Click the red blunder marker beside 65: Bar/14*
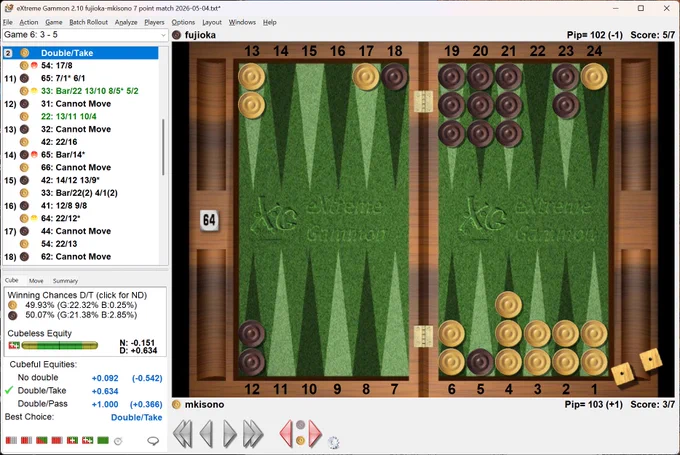 (x=34, y=155)
